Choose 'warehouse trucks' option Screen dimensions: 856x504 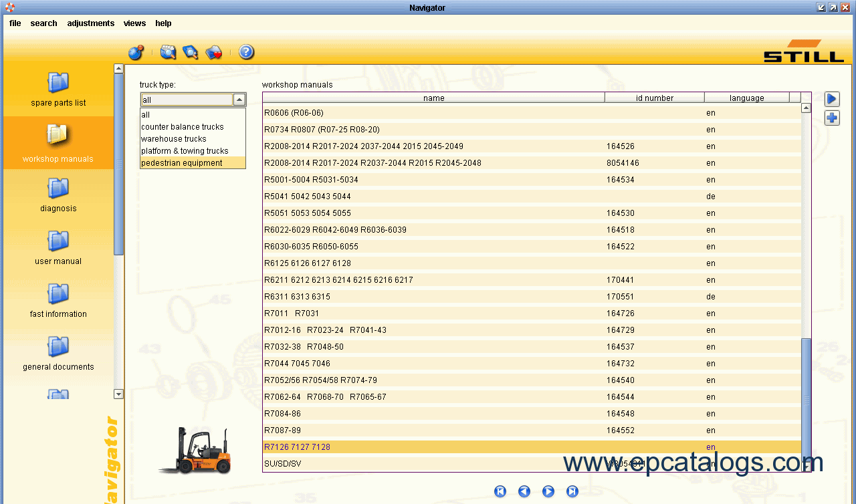coord(193,139)
